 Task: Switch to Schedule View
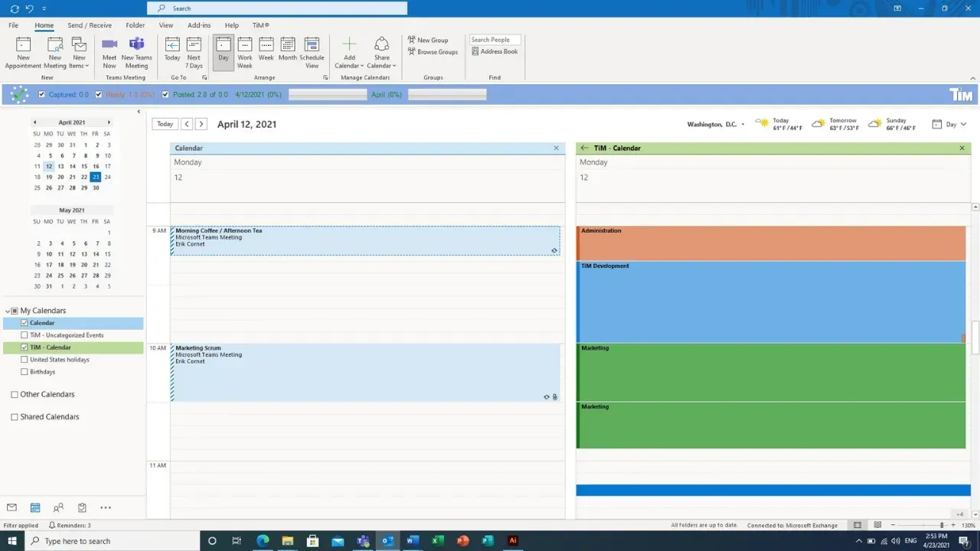312,53
